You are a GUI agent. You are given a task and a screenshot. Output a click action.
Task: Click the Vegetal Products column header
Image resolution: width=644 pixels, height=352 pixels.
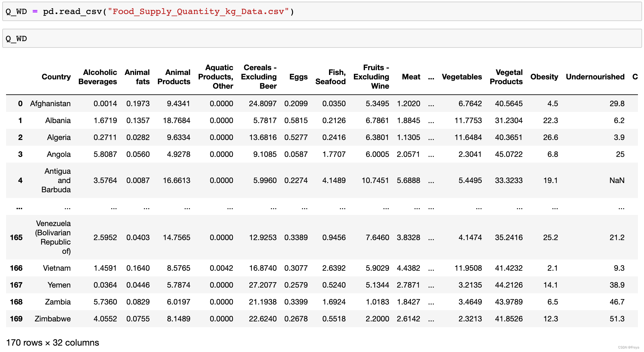click(506, 77)
